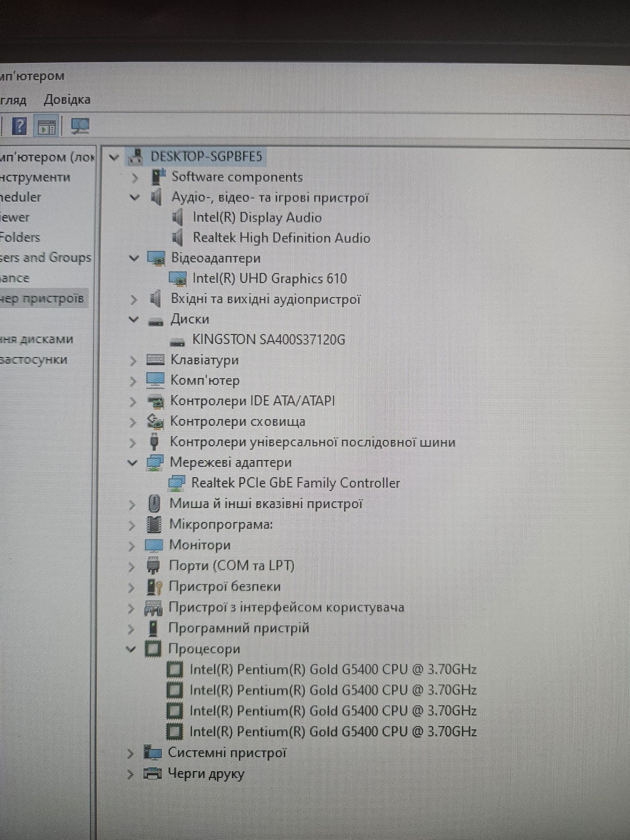Viewport: 630px width, 840px height.
Task: Click the Контролери IDE ATA/ATAPI icon
Action: (x=155, y=402)
